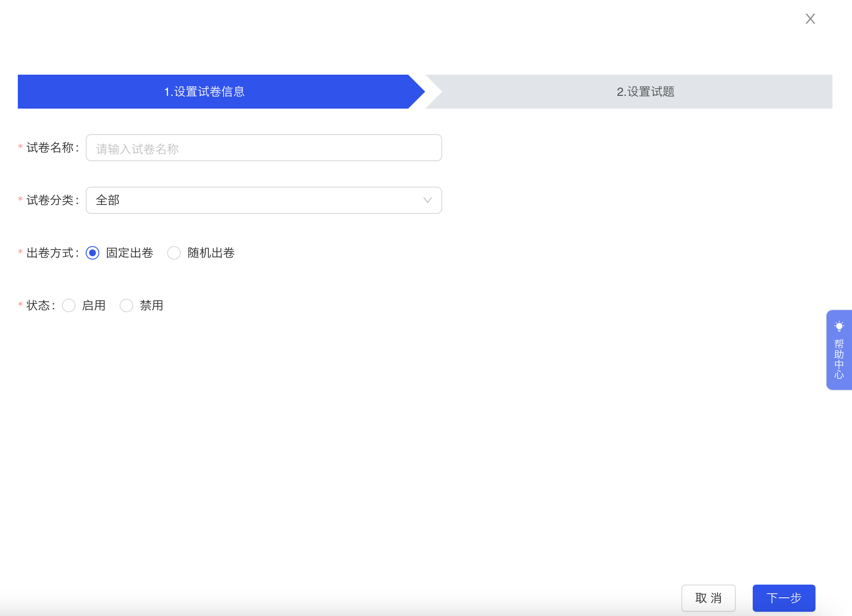852x616 pixels.
Task: Click the 1.设置试卷信息 step tab
Action: click(221, 92)
